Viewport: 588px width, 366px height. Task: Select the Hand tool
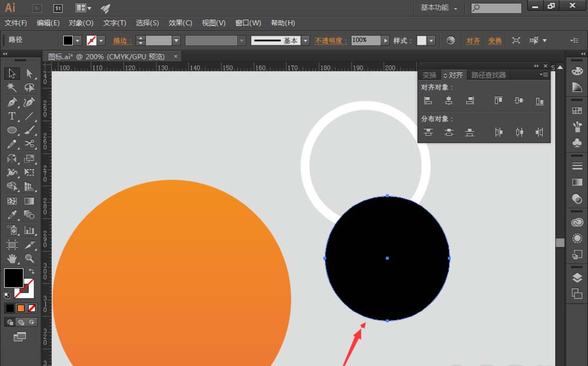click(x=12, y=258)
